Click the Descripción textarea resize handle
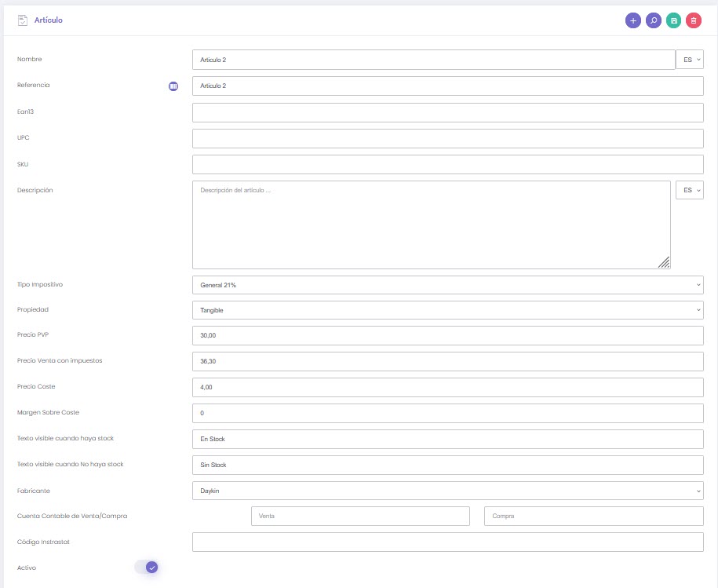Image resolution: width=718 pixels, height=588 pixels. 664,263
